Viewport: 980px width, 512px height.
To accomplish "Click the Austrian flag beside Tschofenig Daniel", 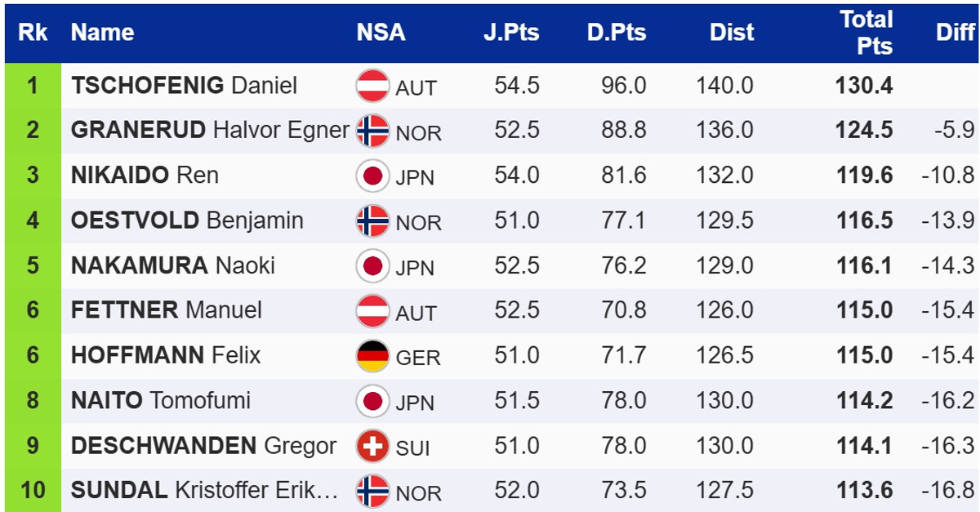I will point(372,86).
